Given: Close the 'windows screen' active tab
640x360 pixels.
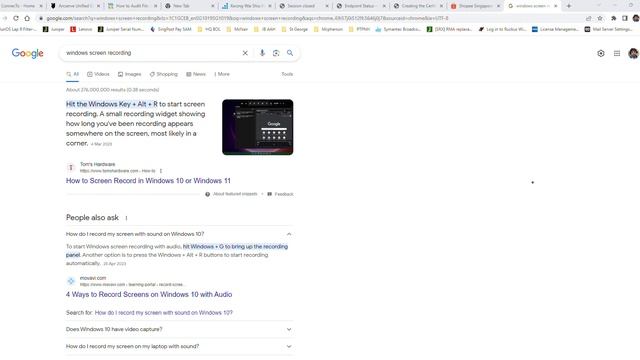Looking at the screenshot, I should pyautogui.click(x=556, y=6).
